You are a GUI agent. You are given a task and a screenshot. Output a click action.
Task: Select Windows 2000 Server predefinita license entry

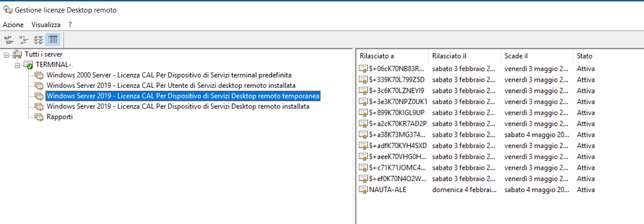[x=169, y=75]
